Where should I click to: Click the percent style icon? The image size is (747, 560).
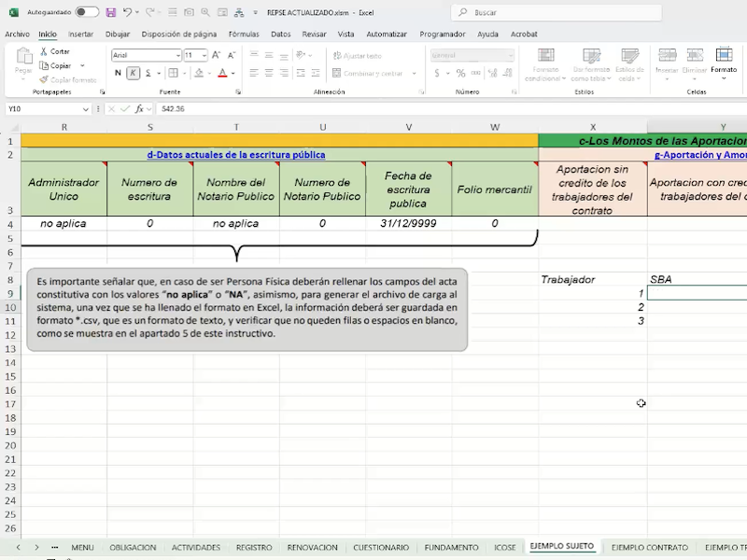pyautogui.click(x=459, y=73)
